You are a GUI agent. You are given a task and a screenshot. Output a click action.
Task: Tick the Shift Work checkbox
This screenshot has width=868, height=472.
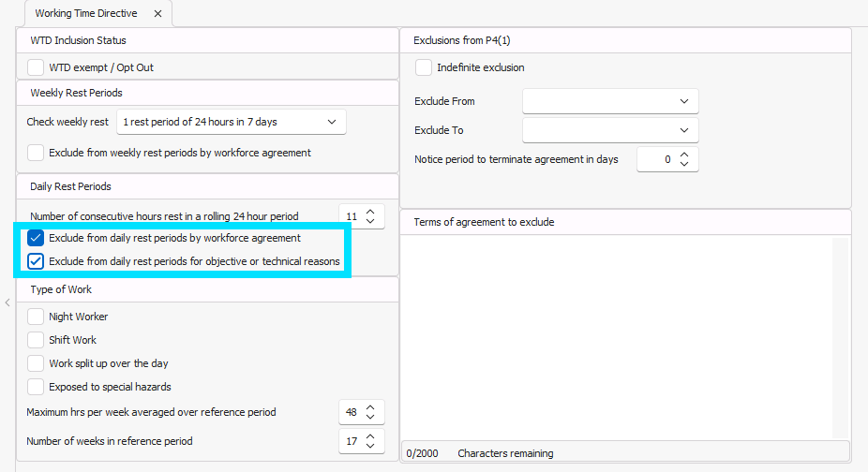click(x=36, y=340)
